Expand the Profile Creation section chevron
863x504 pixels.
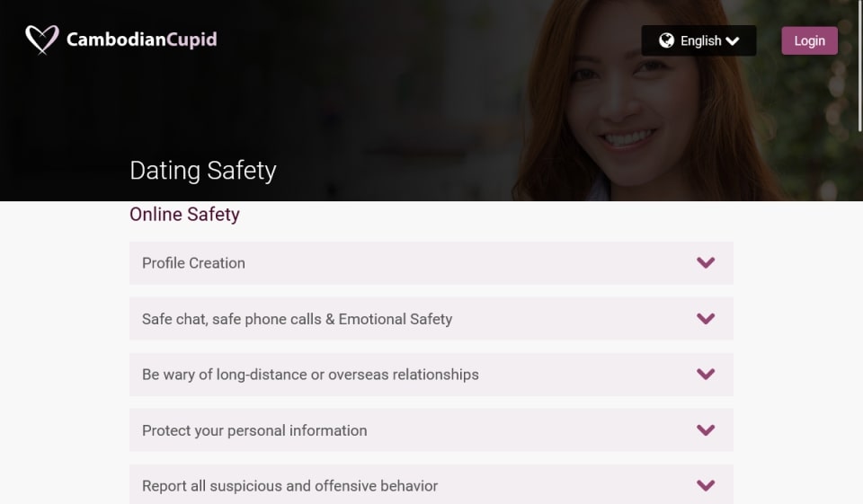click(x=706, y=263)
